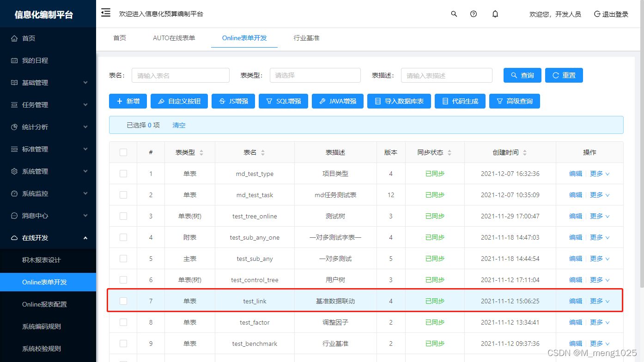
Task: Click 编辑 link on test_factor row
Action: [x=576, y=322]
